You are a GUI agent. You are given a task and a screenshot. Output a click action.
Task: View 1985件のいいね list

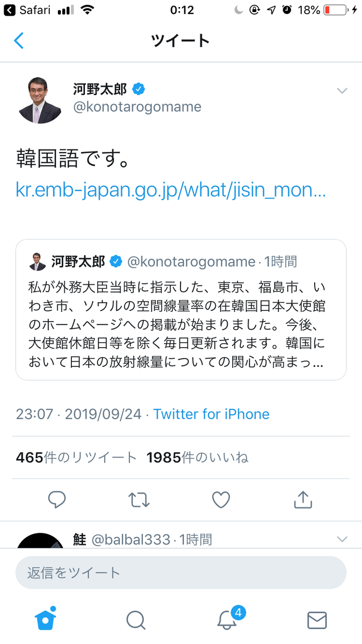pyautogui.click(x=198, y=457)
